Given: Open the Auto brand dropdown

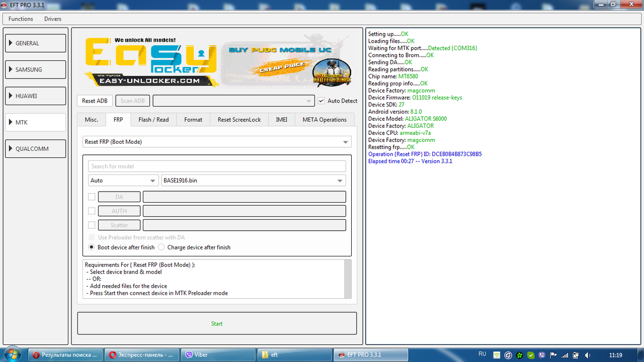Looking at the screenshot, I should (x=123, y=180).
